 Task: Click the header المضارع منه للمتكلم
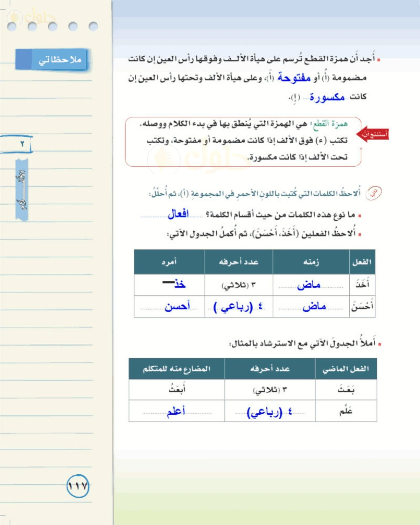tap(176, 369)
